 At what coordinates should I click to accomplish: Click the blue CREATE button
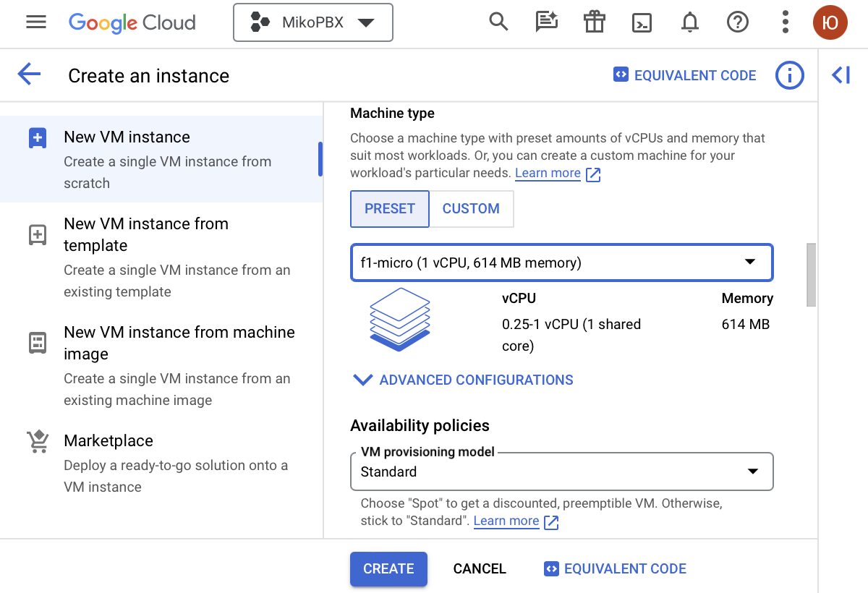point(388,569)
